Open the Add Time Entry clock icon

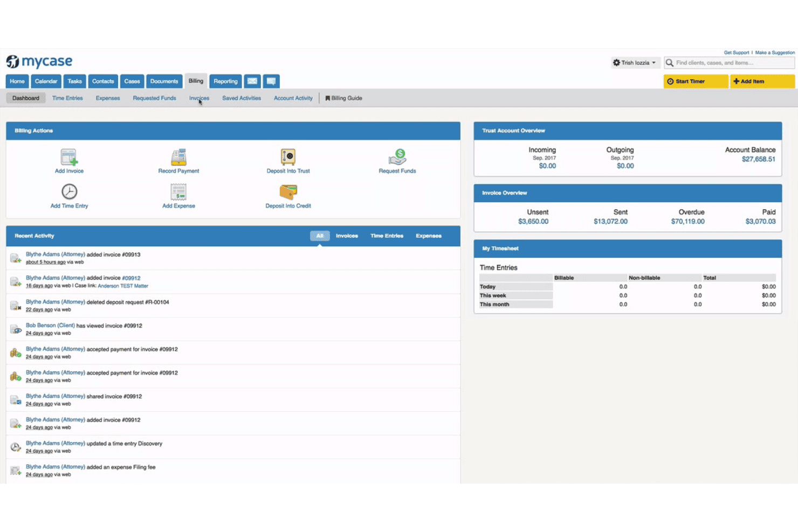pyautogui.click(x=69, y=191)
